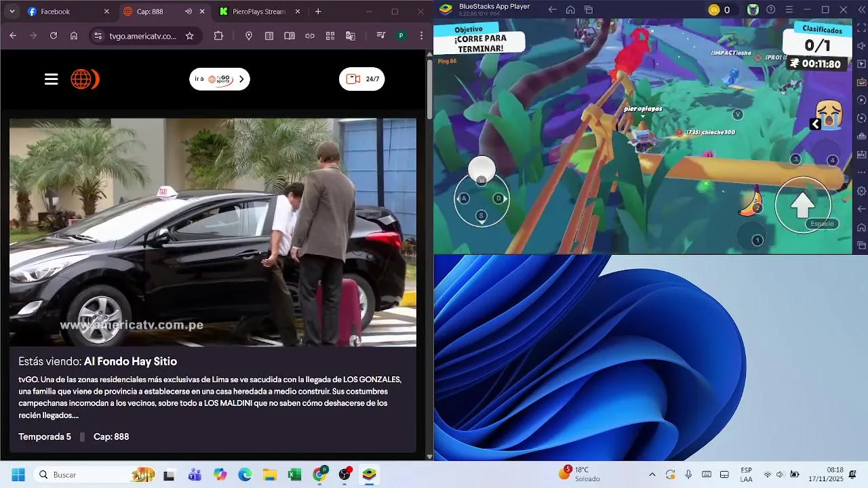This screenshot has height=488, width=868.
Task: Open the weather widget showing 18°C Soleado
Action: point(579,474)
